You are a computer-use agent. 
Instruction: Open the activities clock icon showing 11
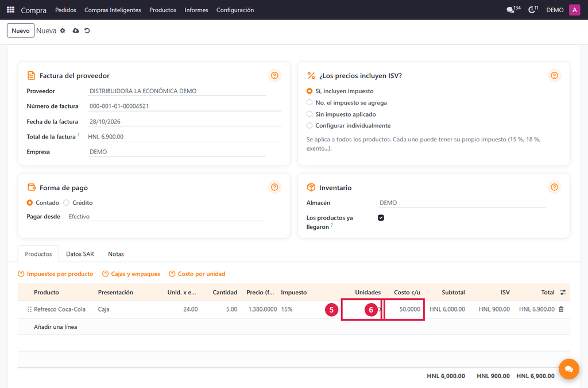533,10
